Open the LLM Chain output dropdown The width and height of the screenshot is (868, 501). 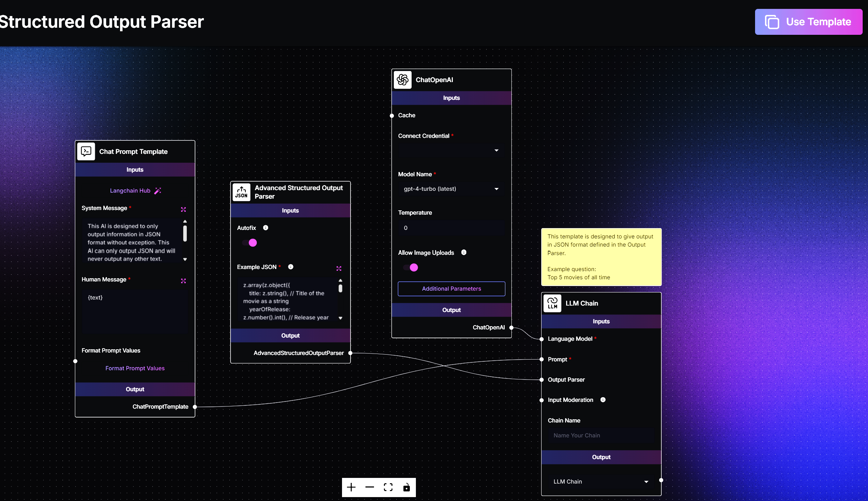coord(601,482)
